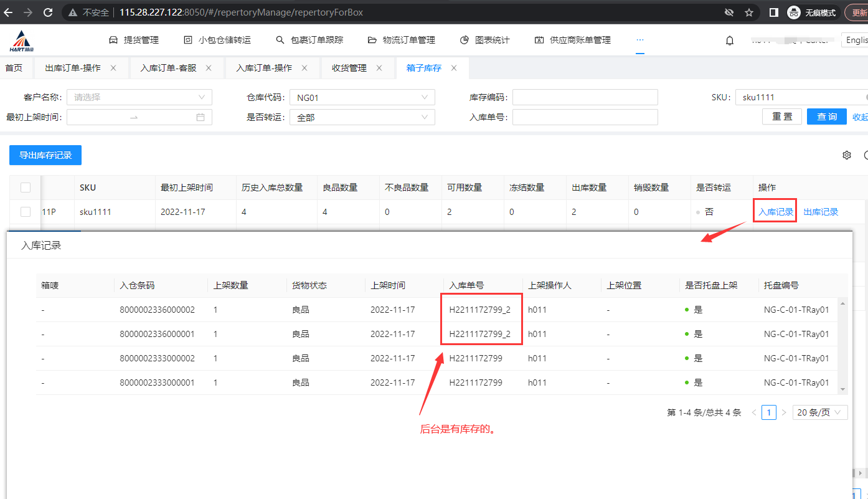Screen dimensions: 868x499
Task: Open the 出库记录 link for sku1111
Action: 821,212
